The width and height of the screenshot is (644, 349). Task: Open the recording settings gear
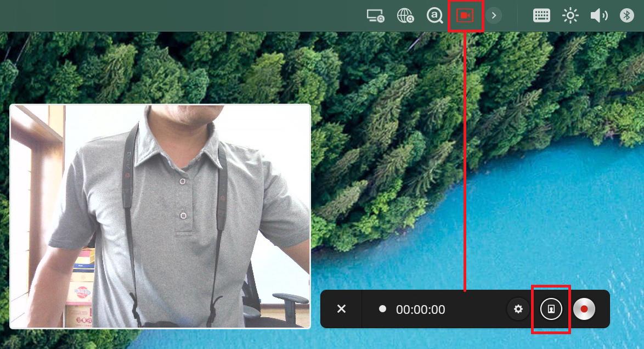click(x=518, y=309)
